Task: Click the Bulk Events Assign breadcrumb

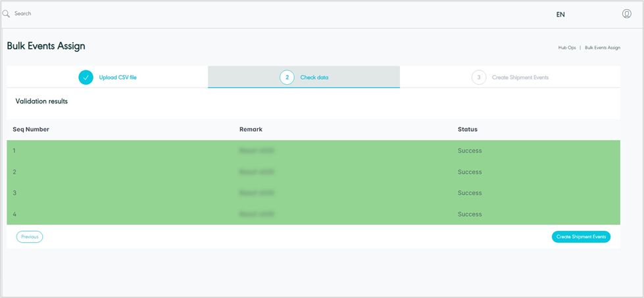Action: [x=602, y=48]
